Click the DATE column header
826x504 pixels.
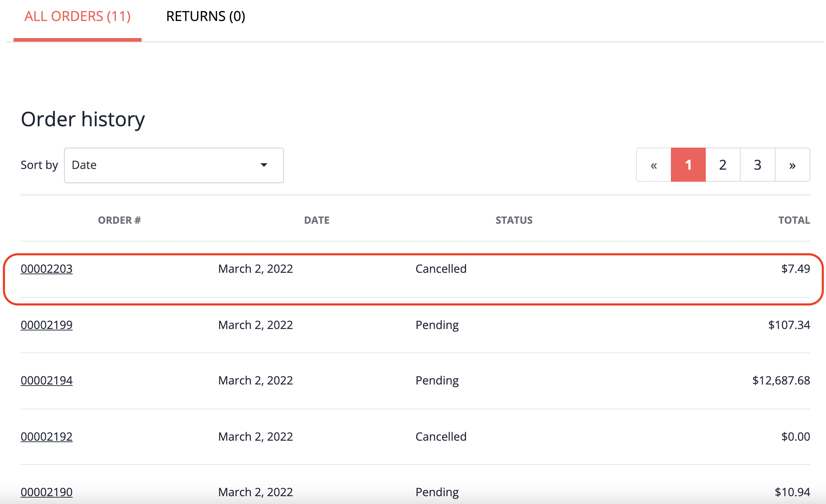click(317, 220)
